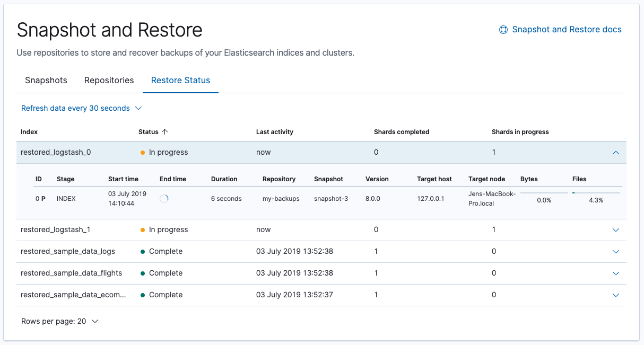This screenshot has width=644, height=345.
Task: Expand the restored_sample_data_ecom row
Action: pyautogui.click(x=615, y=295)
